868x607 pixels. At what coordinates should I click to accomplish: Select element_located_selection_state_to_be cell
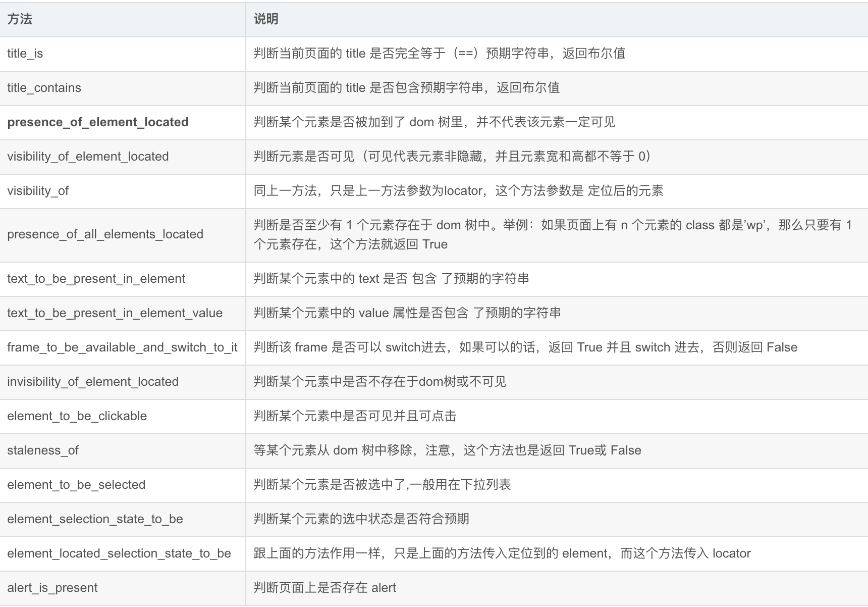[123, 553]
